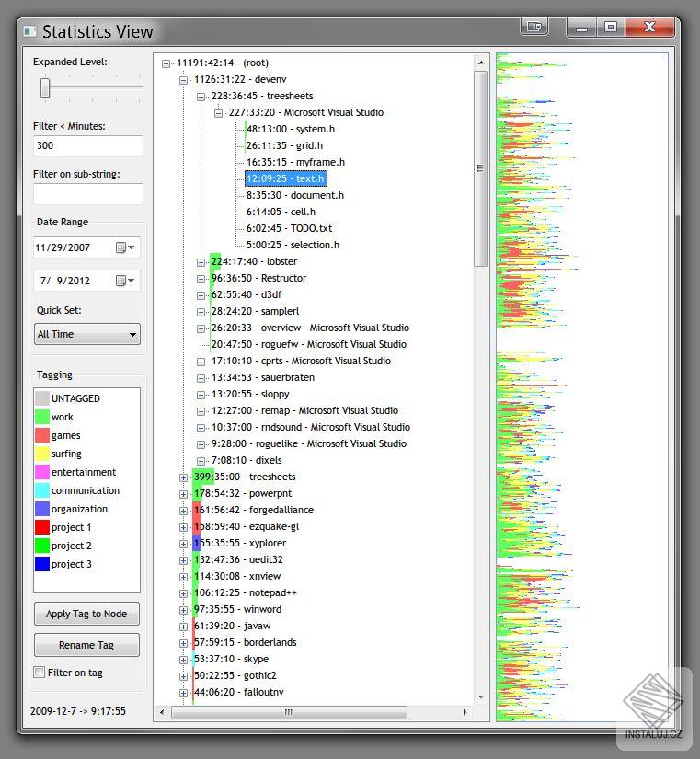
Task: Click the vertical scrollbar thumb
Action: (x=480, y=168)
